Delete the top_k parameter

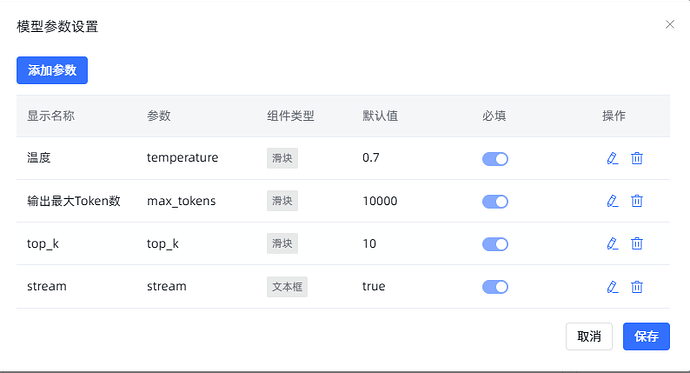click(x=637, y=244)
